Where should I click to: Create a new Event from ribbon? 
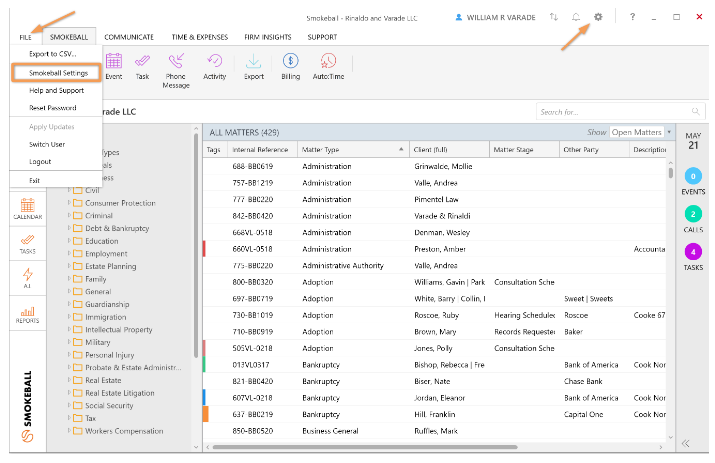coord(114,67)
